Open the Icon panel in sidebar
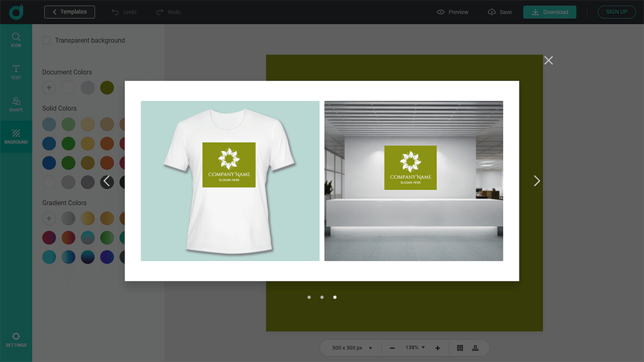 point(16,40)
